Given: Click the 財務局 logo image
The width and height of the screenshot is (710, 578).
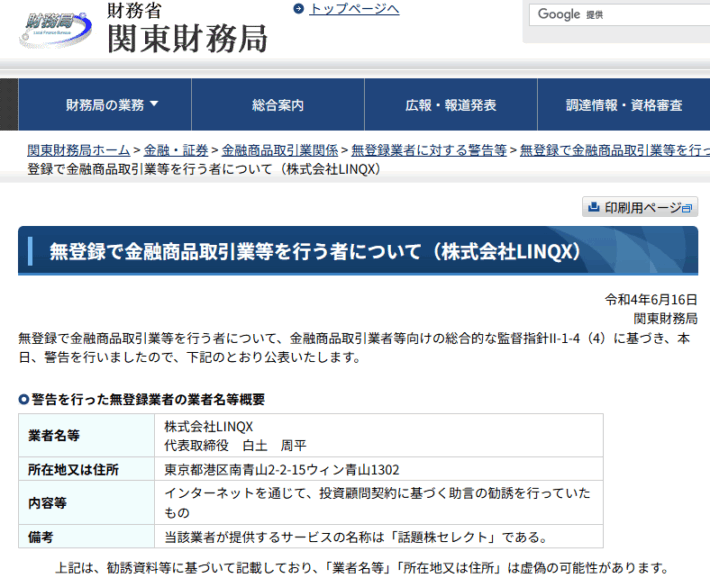Looking at the screenshot, I should 55,29.
